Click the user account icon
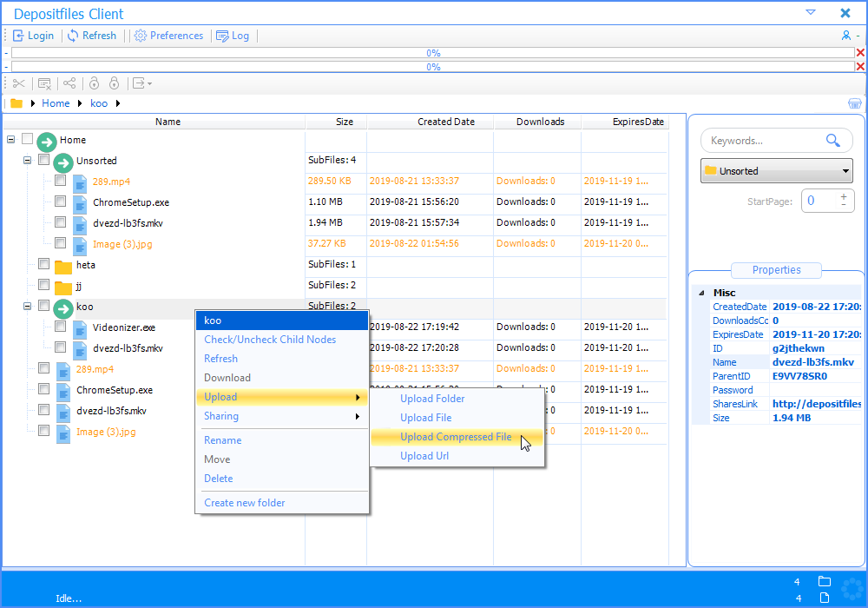This screenshot has width=868, height=608. coord(845,36)
